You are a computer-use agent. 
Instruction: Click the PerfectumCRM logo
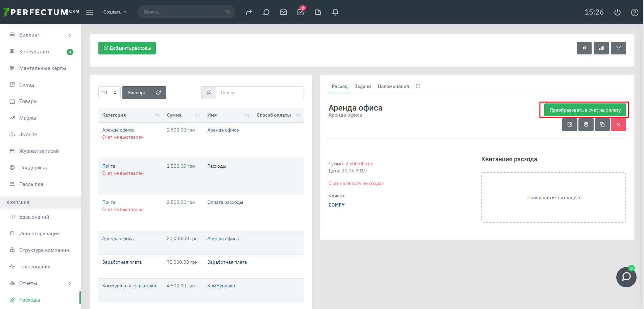point(41,12)
